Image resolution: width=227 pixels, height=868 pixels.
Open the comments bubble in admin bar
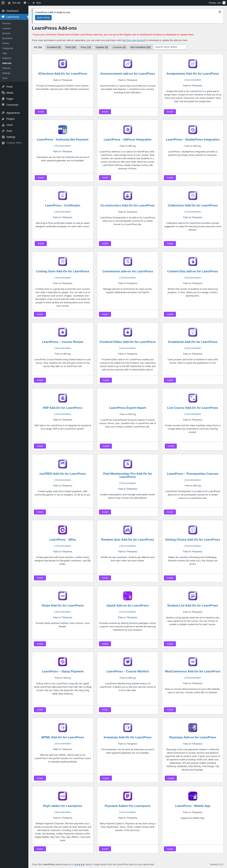click(26, 3)
